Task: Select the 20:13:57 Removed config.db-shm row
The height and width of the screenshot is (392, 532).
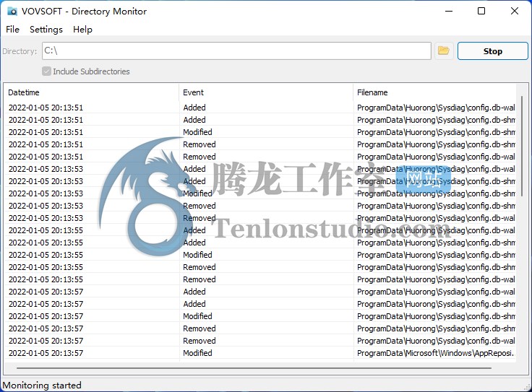Action: [x=260, y=328]
